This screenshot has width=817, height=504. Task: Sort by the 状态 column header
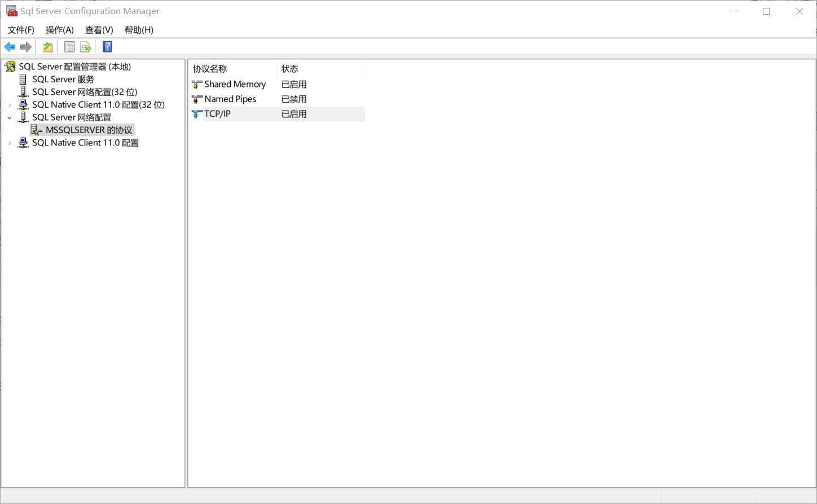(321, 69)
